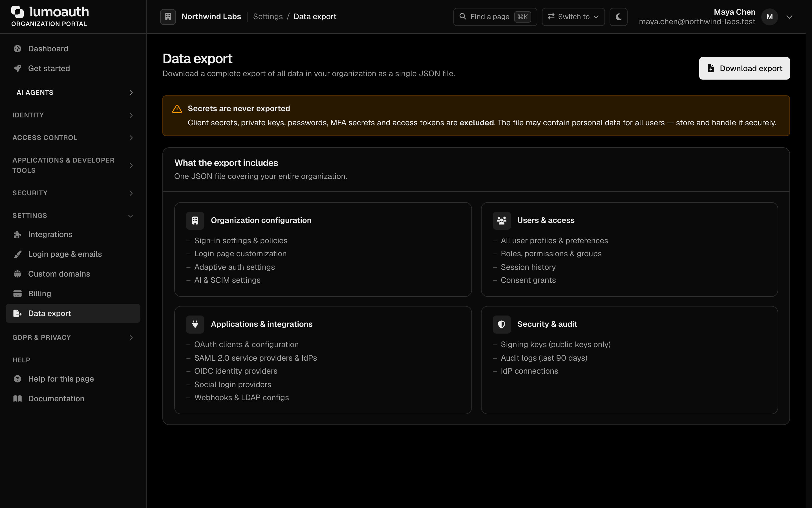Open the Find a page search box
The width and height of the screenshot is (812, 508).
(x=495, y=17)
